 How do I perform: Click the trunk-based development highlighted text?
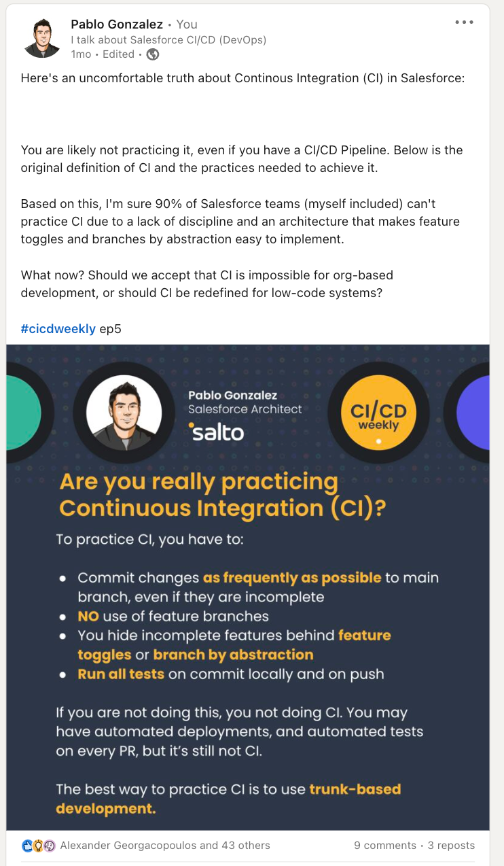tap(228, 799)
